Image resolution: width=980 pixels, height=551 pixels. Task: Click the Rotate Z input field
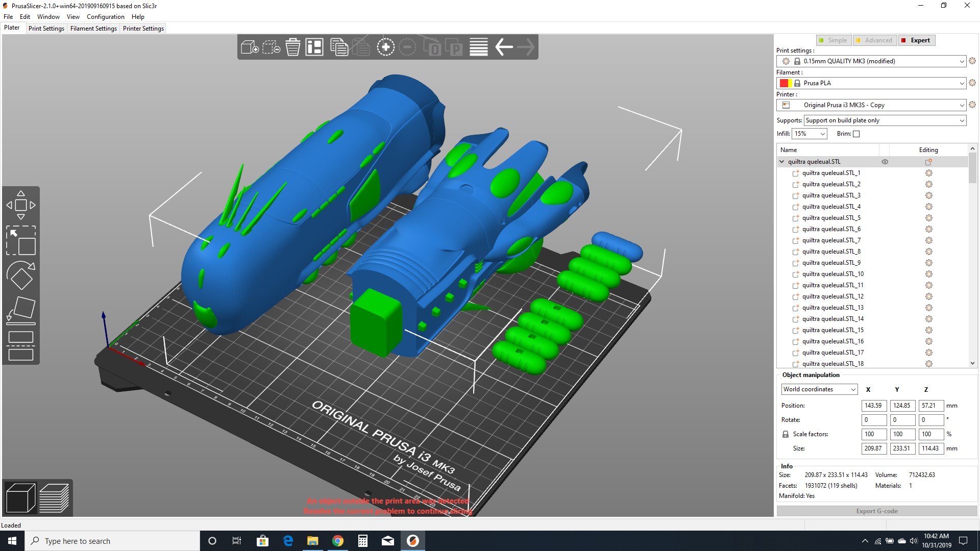(931, 420)
